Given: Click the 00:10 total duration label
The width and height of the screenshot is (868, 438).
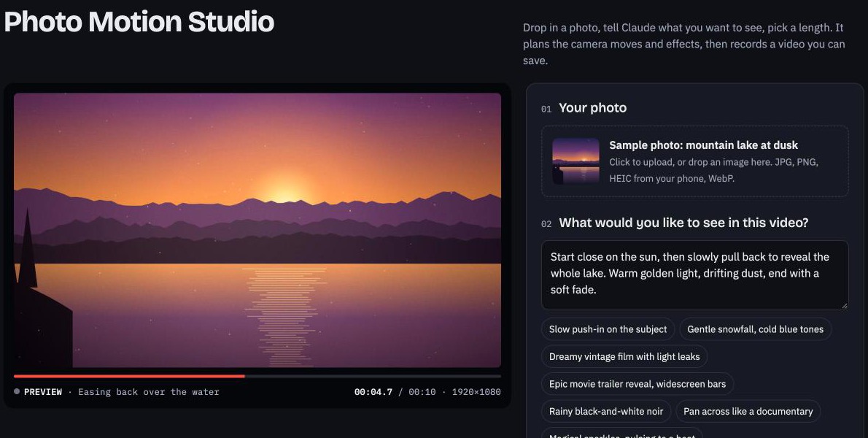Looking at the screenshot, I should point(422,392).
